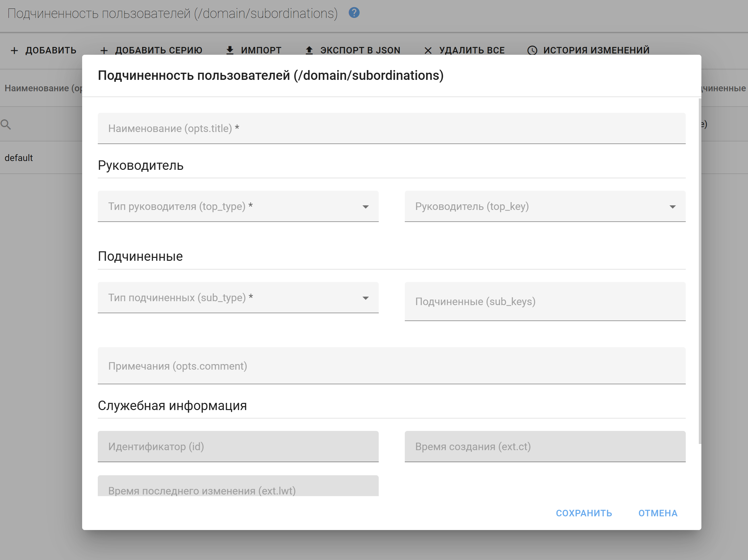This screenshot has height=560, width=748.
Task: Focus the Наименование (opts.title) field
Action: coord(391,128)
